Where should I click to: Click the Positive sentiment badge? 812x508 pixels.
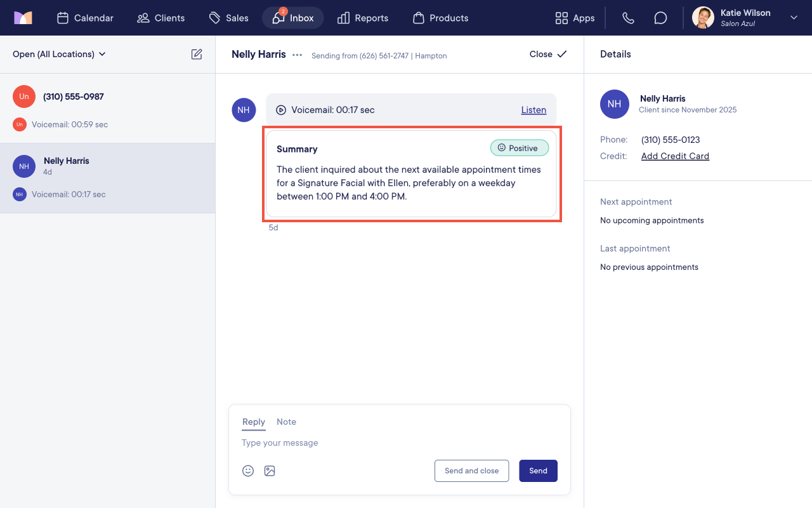click(x=520, y=148)
